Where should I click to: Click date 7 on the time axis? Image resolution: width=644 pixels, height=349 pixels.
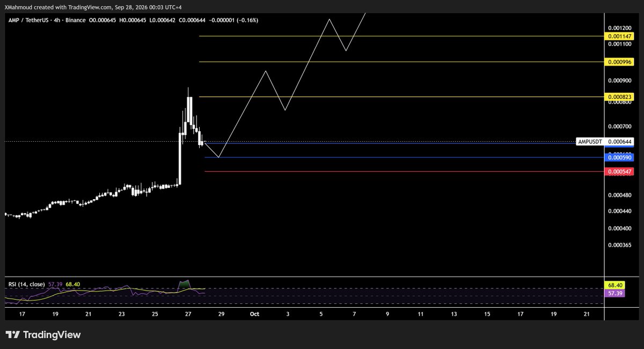coord(354,314)
